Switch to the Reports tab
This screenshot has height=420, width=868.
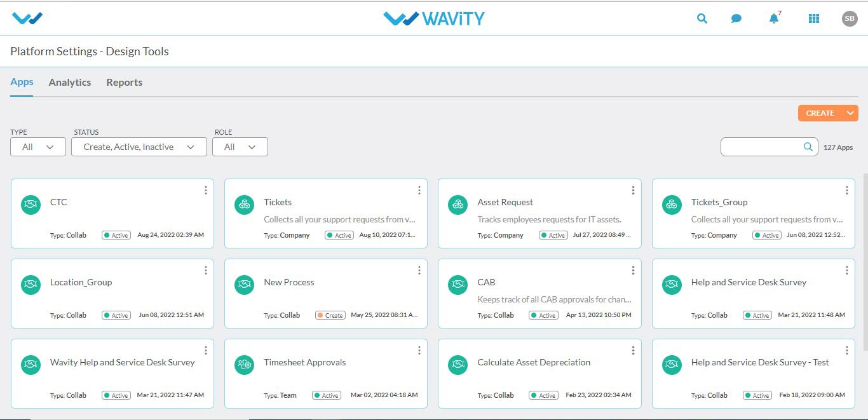tap(125, 83)
